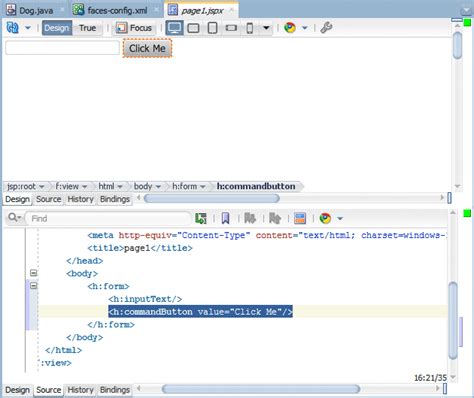Switch lower pane to Bindings tab

pos(115,390)
